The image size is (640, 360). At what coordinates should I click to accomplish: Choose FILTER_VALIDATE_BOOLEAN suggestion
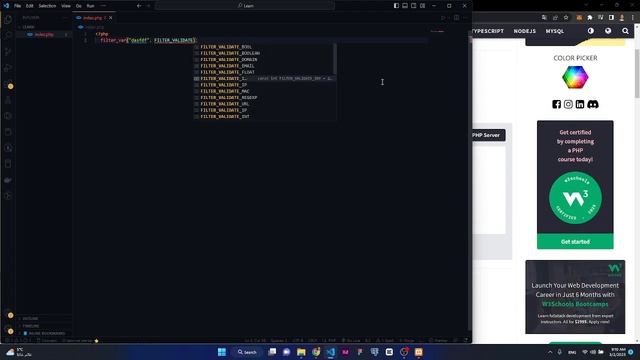(264, 53)
